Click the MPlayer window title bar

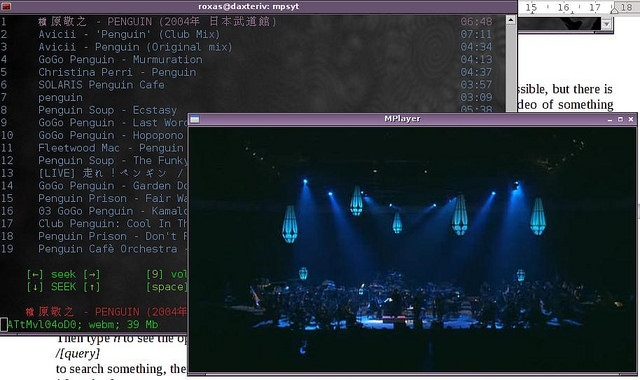pyautogui.click(x=402, y=119)
